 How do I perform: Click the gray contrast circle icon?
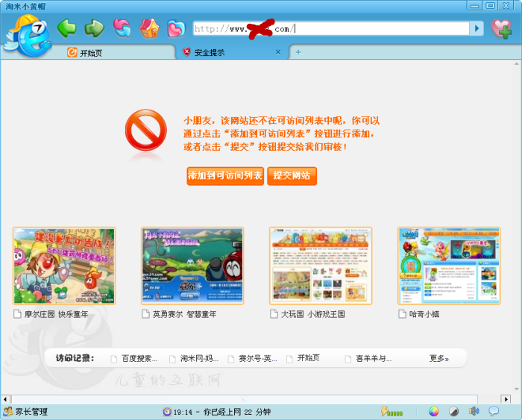[x=453, y=412]
